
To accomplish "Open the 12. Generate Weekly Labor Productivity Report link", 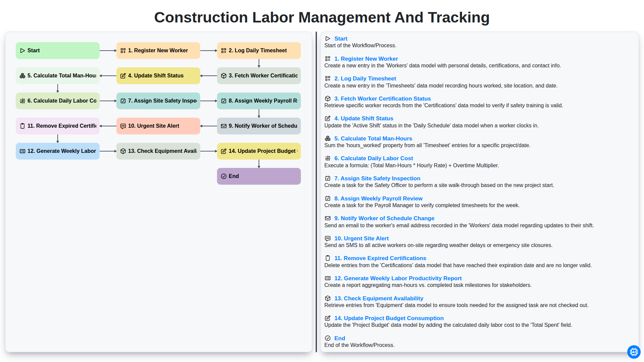I will 398,278.
